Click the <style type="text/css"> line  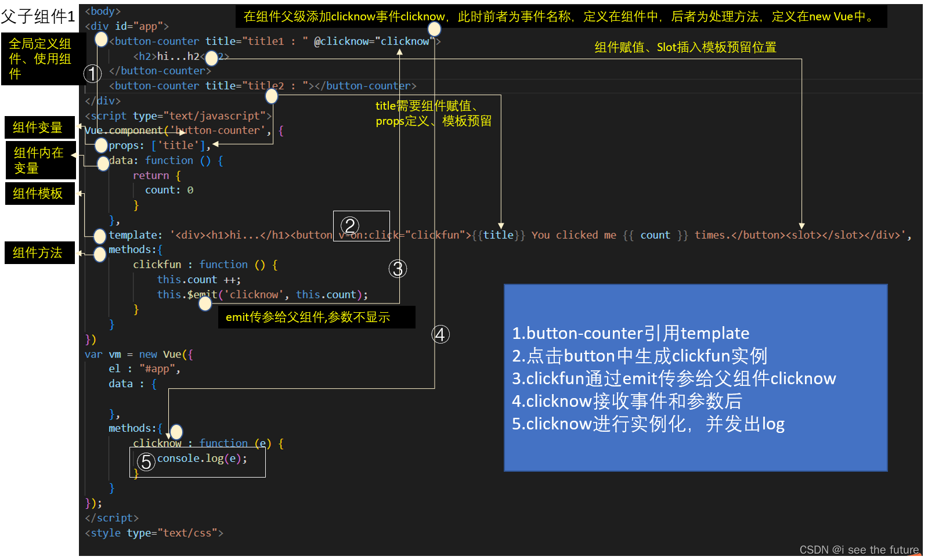click(x=154, y=533)
